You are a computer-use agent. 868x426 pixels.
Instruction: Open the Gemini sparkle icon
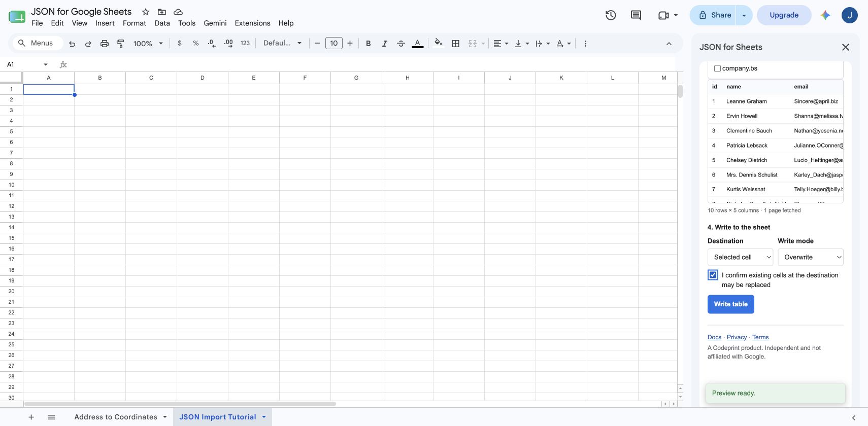825,15
